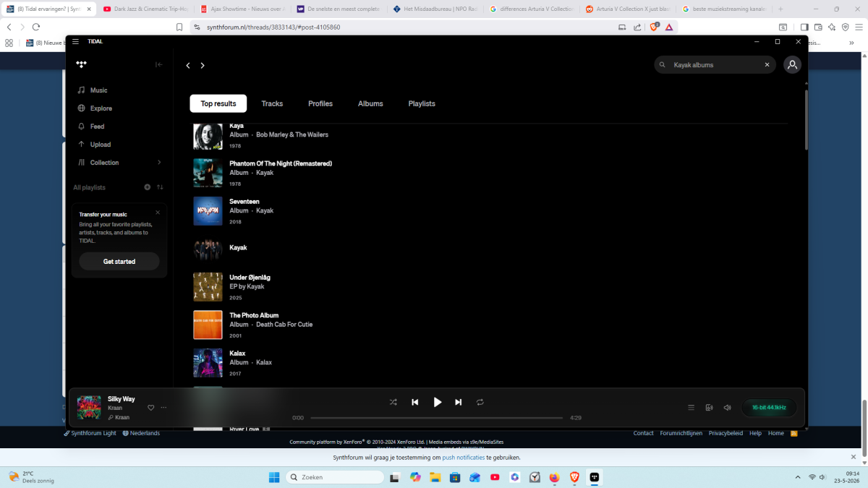Image resolution: width=868 pixels, height=488 pixels.
Task: Switch to the Profiles tab
Action: 320,103
